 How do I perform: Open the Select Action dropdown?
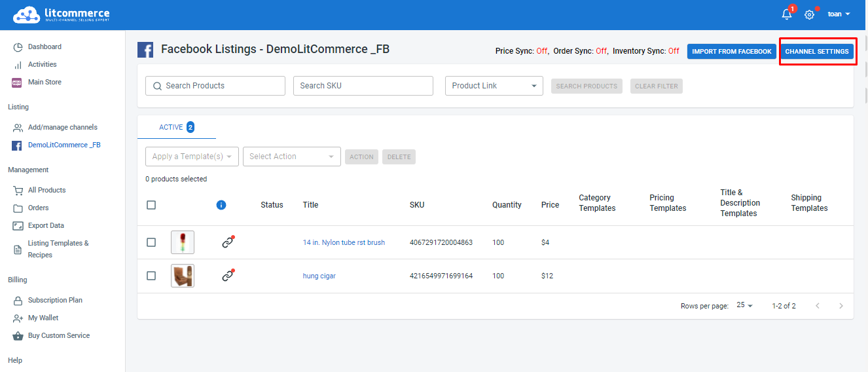[292, 157]
